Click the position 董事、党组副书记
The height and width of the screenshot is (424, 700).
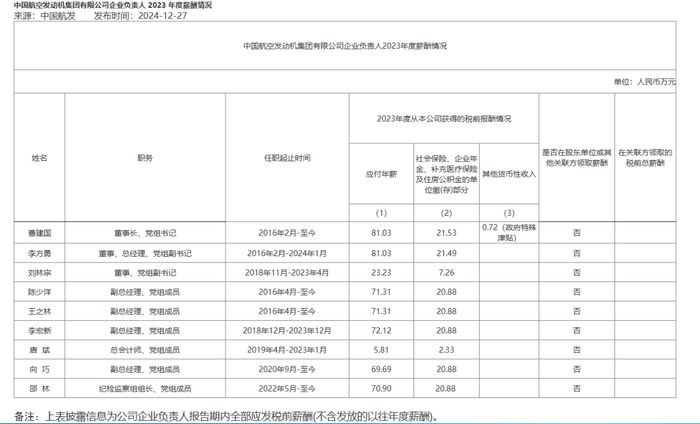point(145,273)
